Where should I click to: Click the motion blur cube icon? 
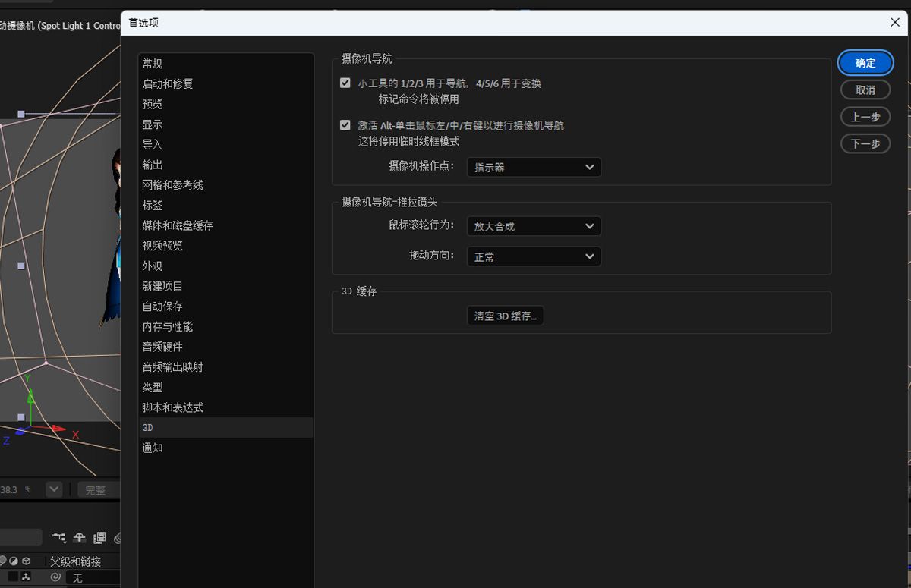[27, 561]
